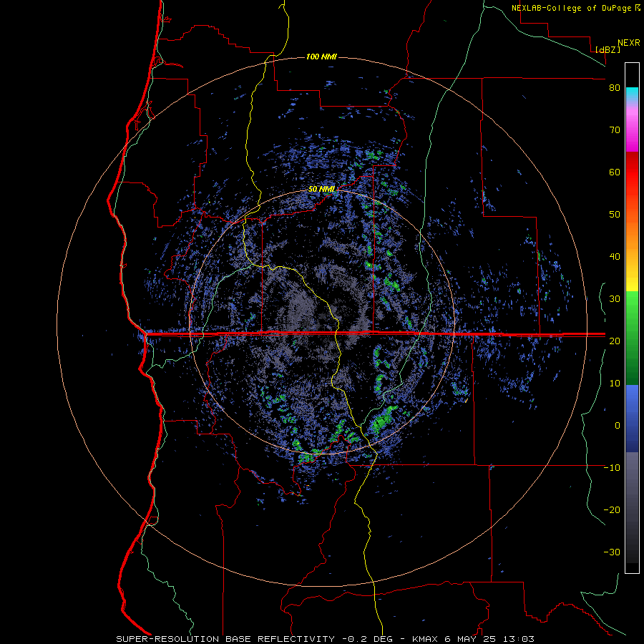Click the -10 value on the dBZ scale

coord(612,468)
